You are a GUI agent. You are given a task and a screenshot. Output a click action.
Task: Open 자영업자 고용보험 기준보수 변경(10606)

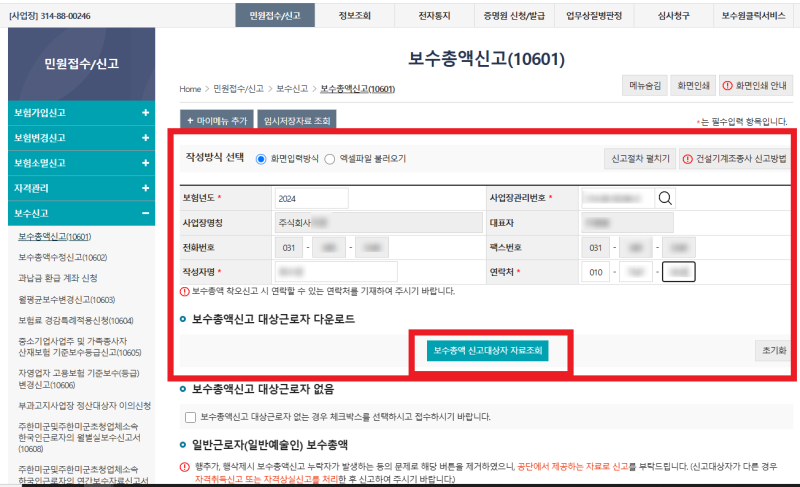coord(79,379)
